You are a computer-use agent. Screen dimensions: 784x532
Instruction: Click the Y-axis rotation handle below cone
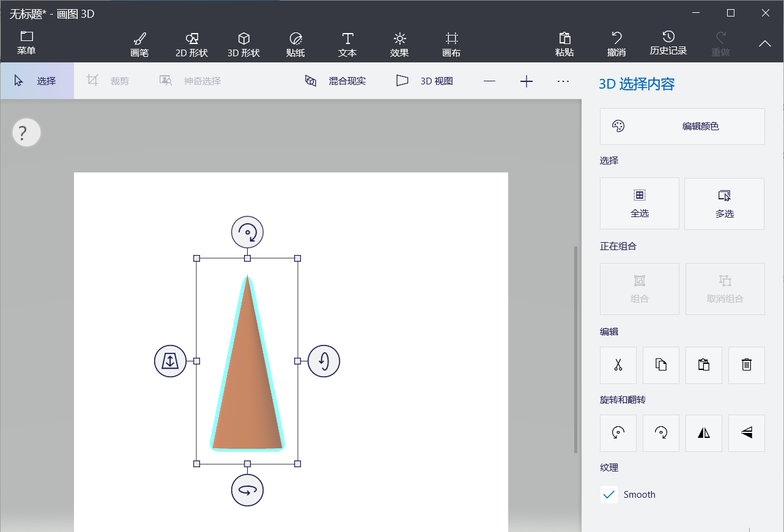tap(247, 490)
